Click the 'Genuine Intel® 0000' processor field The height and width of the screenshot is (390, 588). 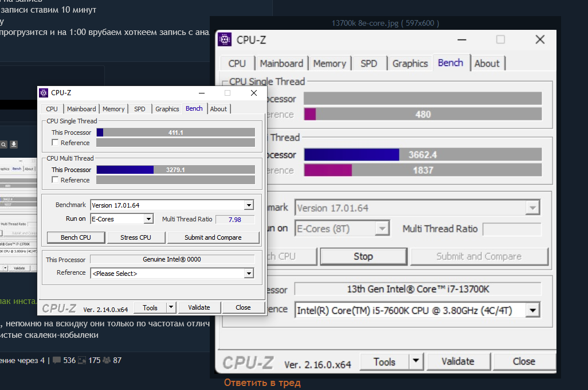pos(172,259)
